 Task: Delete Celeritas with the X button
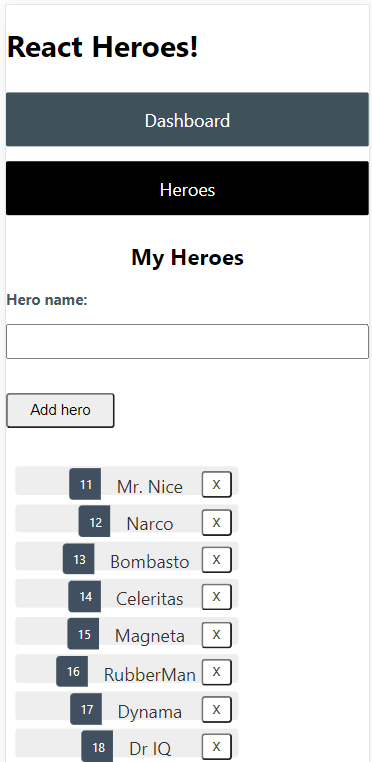(216, 596)
